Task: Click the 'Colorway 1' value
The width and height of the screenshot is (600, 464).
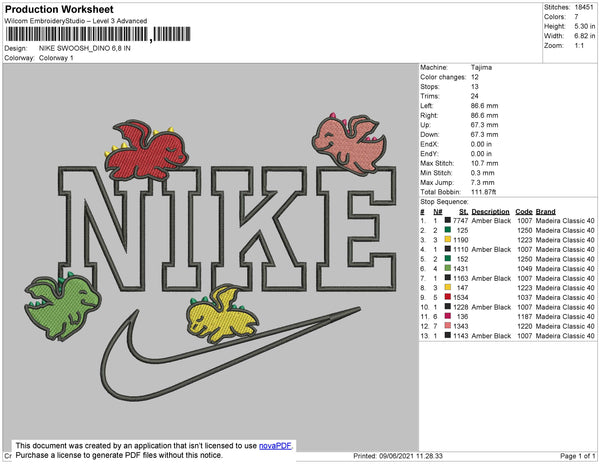Action: pos(56,58)
